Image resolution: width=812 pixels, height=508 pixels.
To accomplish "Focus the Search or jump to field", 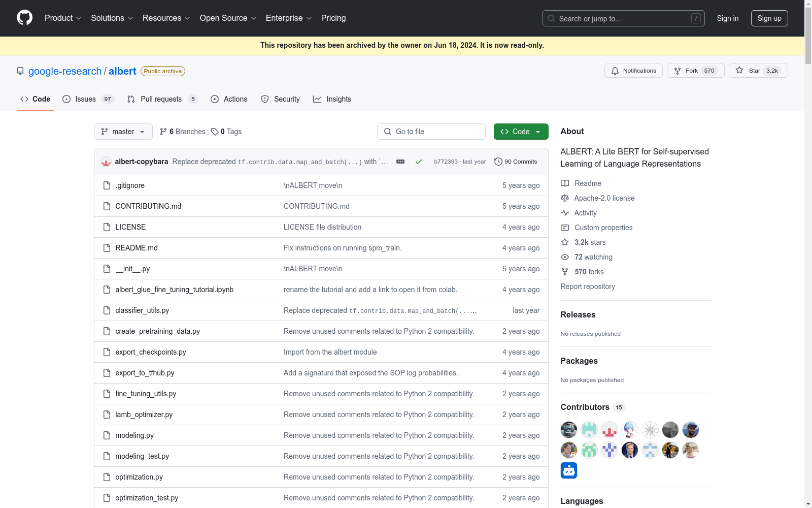I will coord(624,18).
